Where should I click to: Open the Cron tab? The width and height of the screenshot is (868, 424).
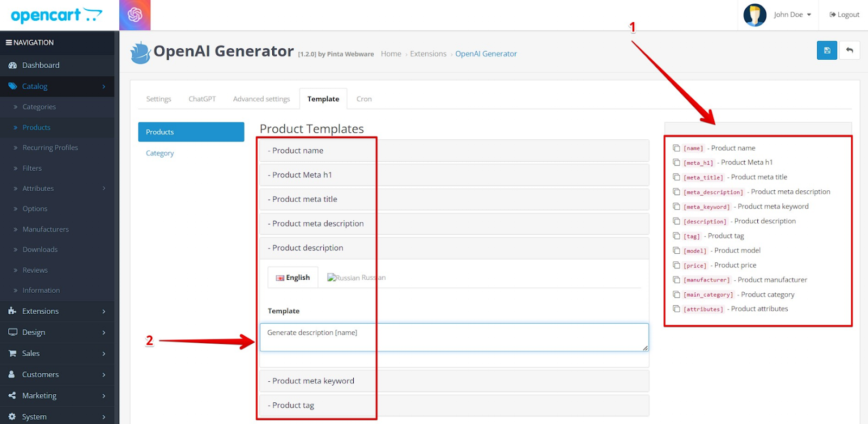tap(364, 99)
